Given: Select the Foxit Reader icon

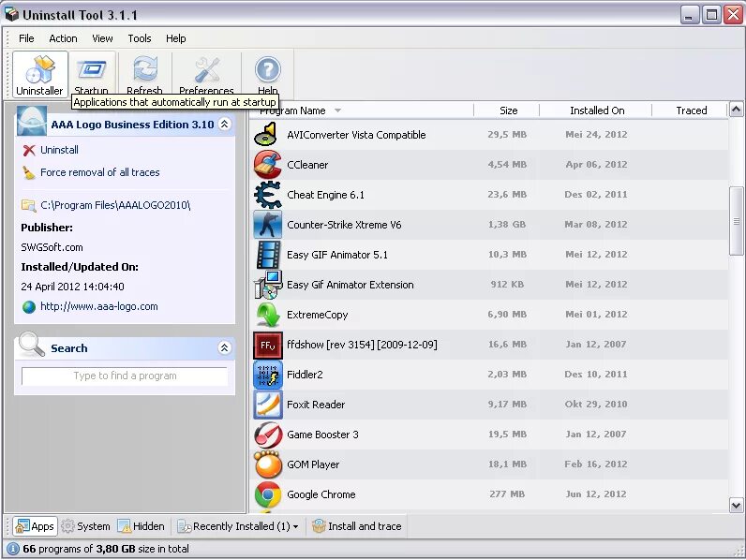Looking at the screenshot, I should click(x=267, y=405).
